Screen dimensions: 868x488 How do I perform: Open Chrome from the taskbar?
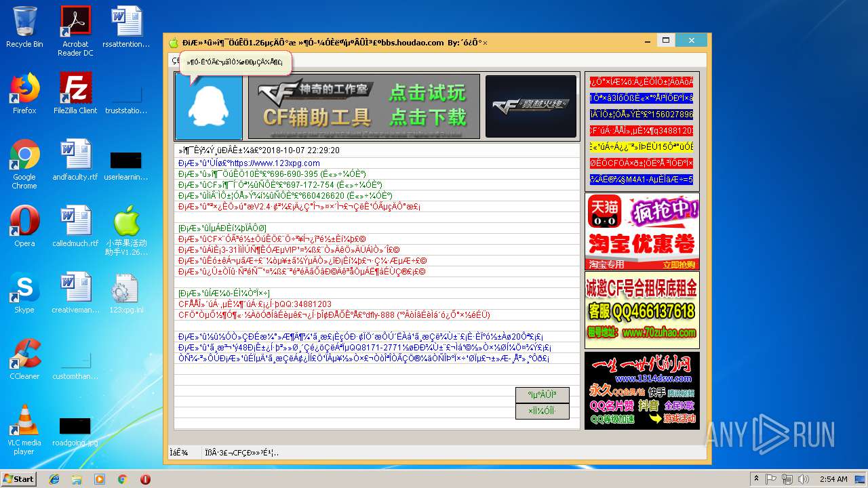(122, 479)
